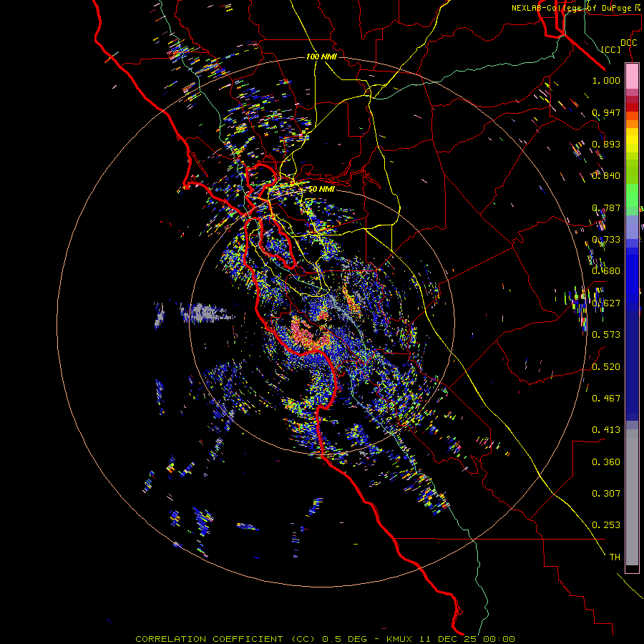Click the 50 NMI range ring label
The image size is (644, 644).
tap(321, 189)
